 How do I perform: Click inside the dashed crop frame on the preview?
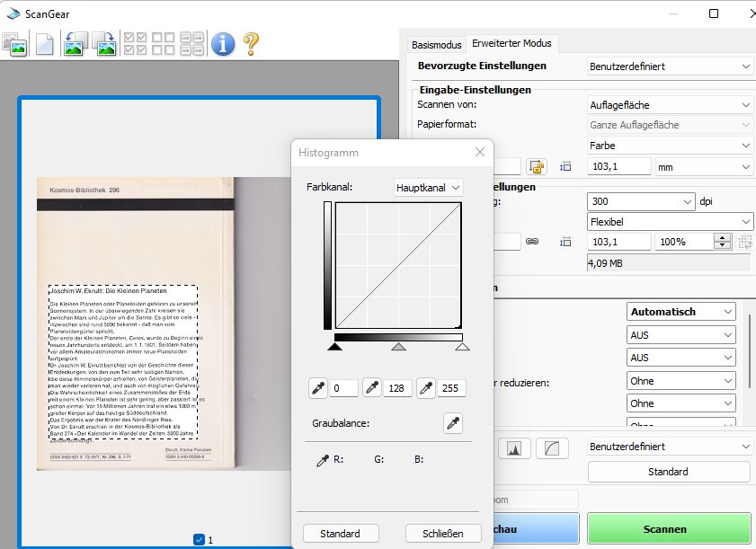click(x=123, y=361)
